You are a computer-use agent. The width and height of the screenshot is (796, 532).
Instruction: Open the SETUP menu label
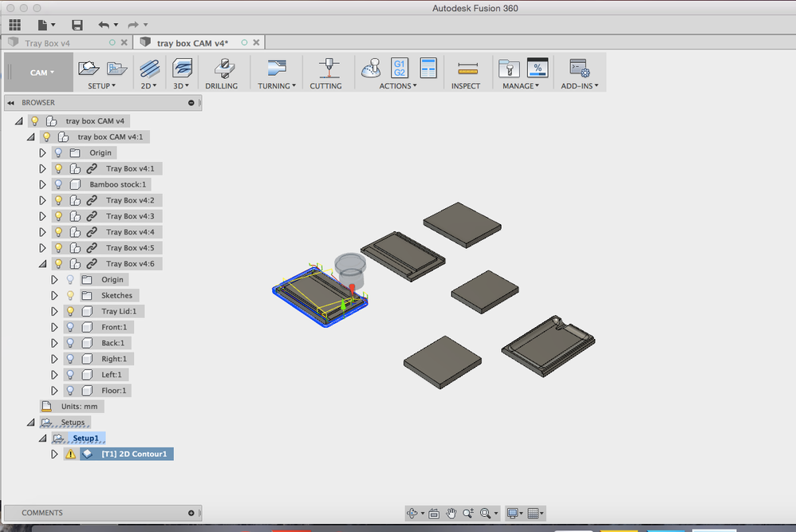click(x=101, y=86)
